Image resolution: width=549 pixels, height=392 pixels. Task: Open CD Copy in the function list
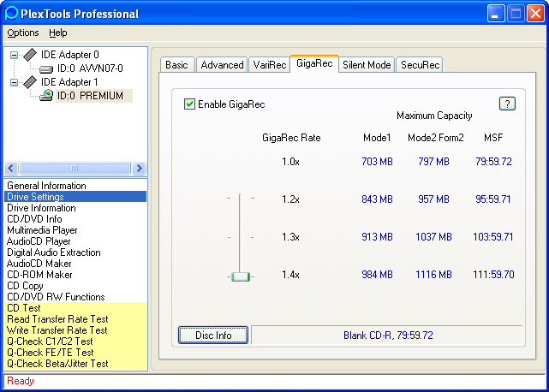(75, 286)
